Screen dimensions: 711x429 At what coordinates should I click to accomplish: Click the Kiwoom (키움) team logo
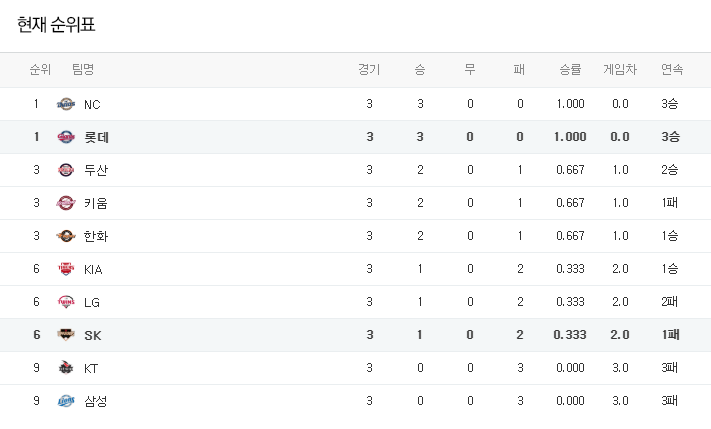point(66,203)
